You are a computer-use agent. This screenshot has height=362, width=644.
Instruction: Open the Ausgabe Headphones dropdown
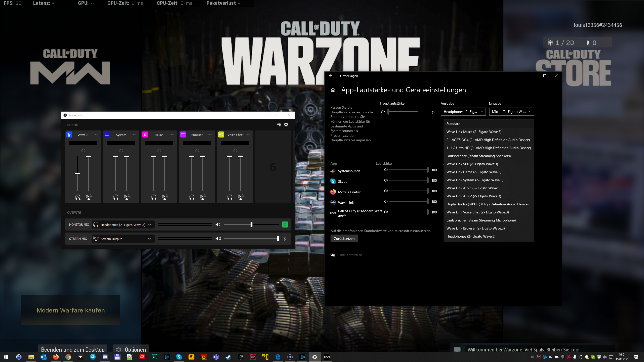(463, 112)
